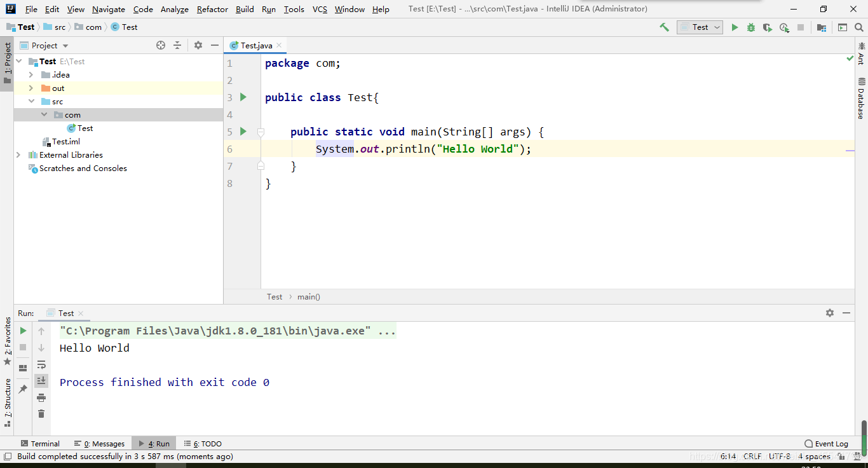Toggle the Project tool window side button

point(7,64)
